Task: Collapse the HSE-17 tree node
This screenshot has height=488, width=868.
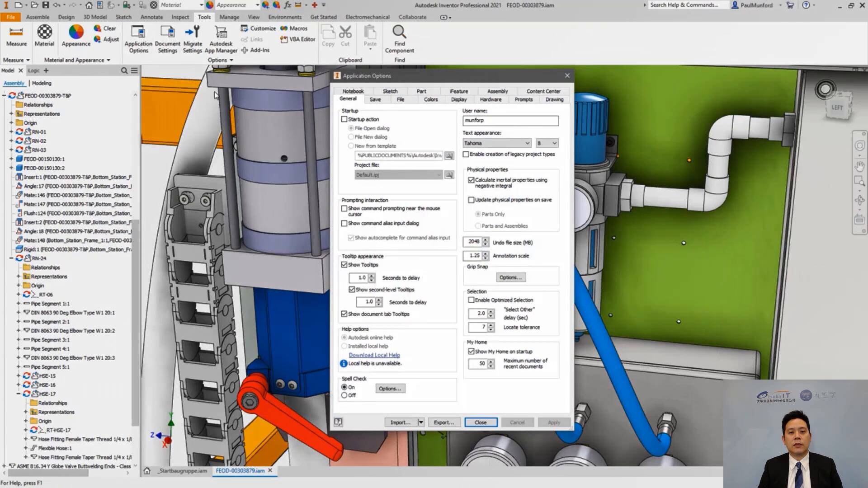Action: click(x=19, y=394)
